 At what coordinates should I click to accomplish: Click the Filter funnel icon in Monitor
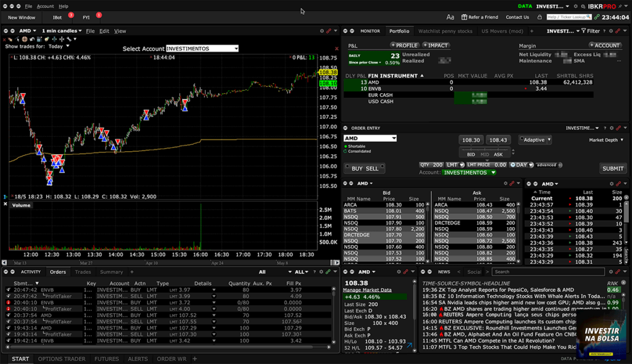[x=584, y=31]
